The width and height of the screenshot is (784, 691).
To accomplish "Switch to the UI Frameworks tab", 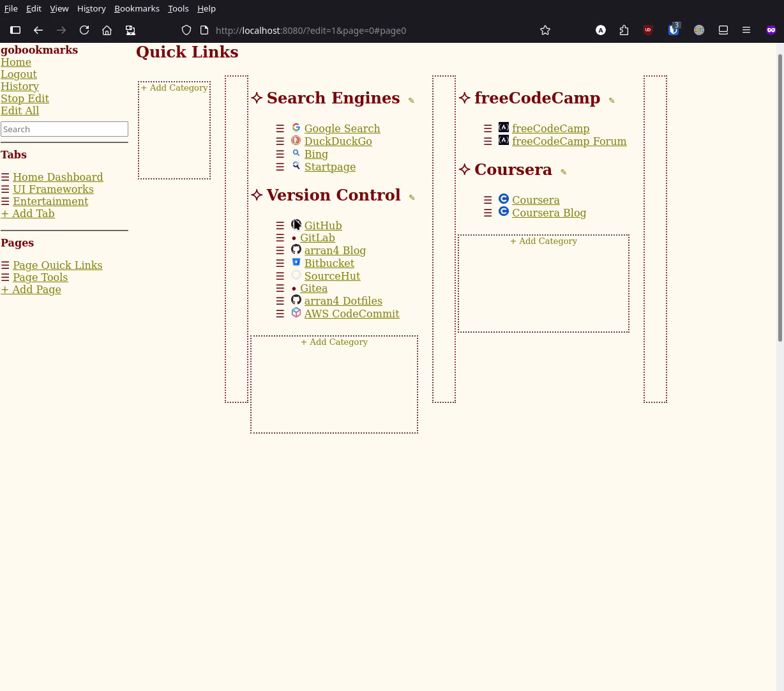I will point(53,189).
